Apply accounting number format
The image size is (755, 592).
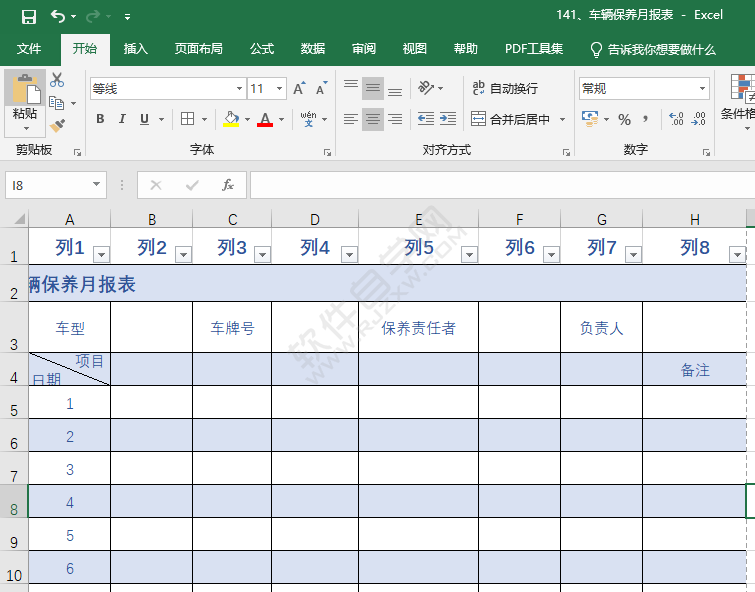click(590, 119)
